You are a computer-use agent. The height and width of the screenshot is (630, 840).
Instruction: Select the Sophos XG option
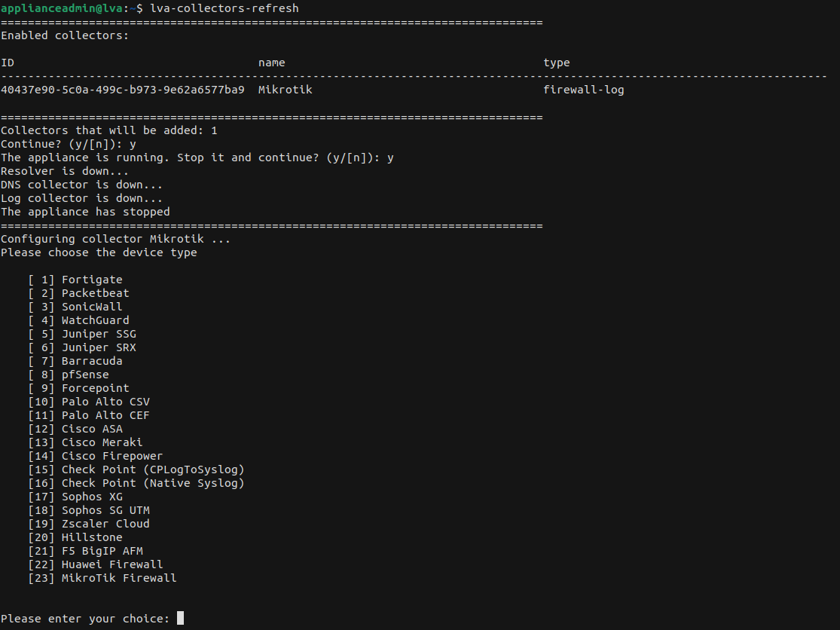[x=92, y=497]
